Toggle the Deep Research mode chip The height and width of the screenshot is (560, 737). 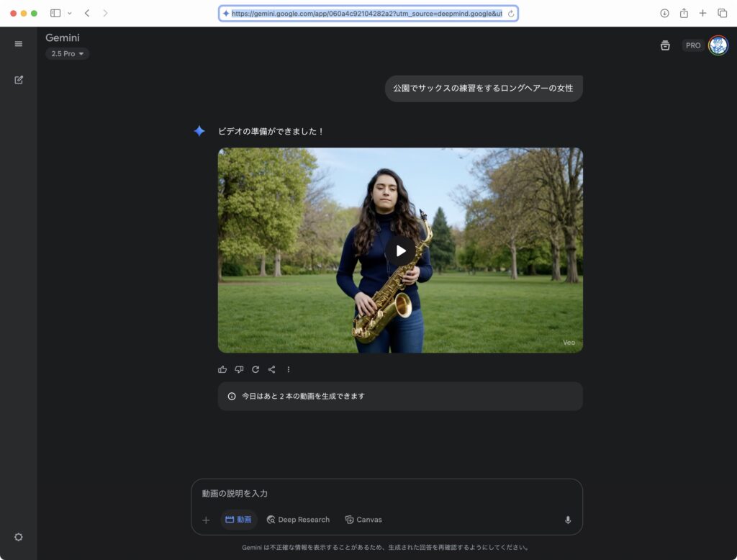298,520
